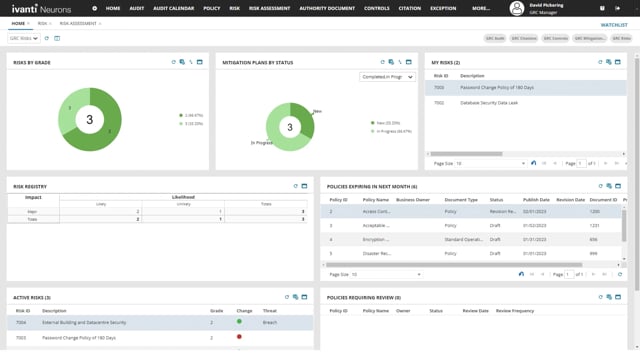Refresh the Policies Requiring Review panel
Viewport: 640px width, 360px height.
coord(600,297)
